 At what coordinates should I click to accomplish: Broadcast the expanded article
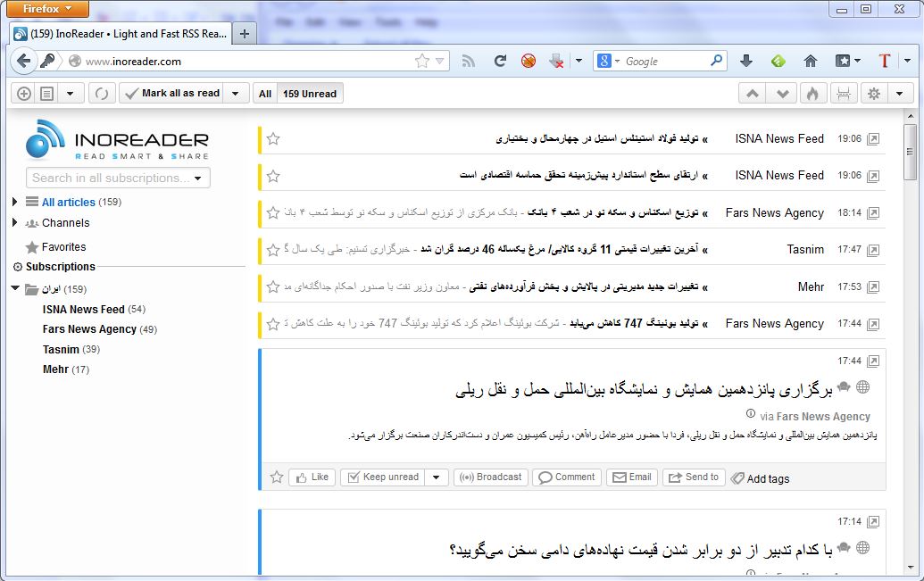[x=491, y=477]
